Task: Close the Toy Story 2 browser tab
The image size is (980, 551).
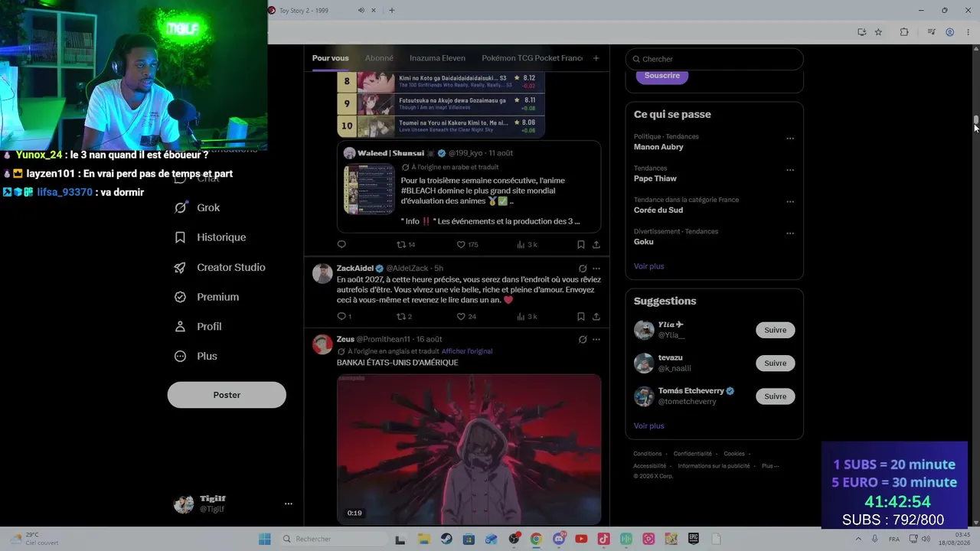Action: (x=374, y=10)
